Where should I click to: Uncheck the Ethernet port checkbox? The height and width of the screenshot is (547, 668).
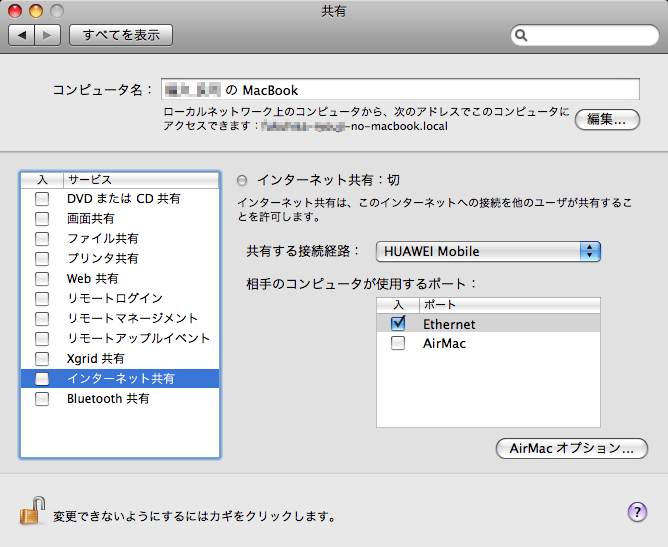click(x=398, y=324)
